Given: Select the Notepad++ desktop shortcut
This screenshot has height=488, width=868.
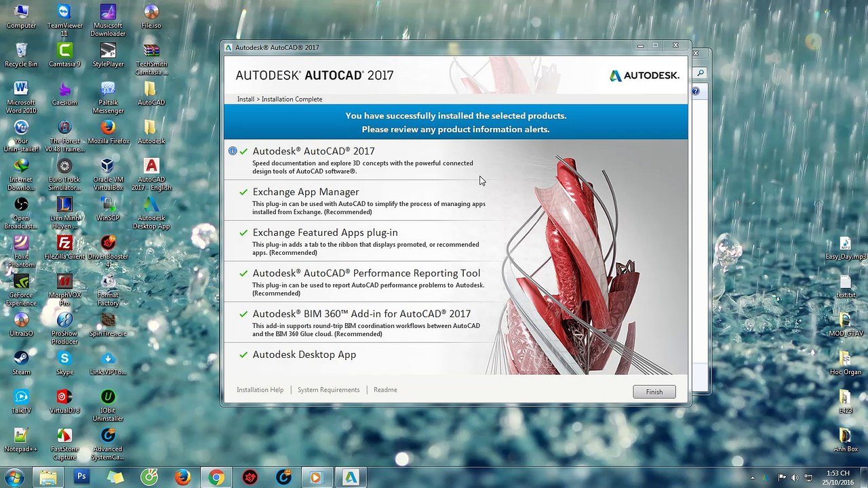Looking at the screenshot, I should [x=21, y=441].
